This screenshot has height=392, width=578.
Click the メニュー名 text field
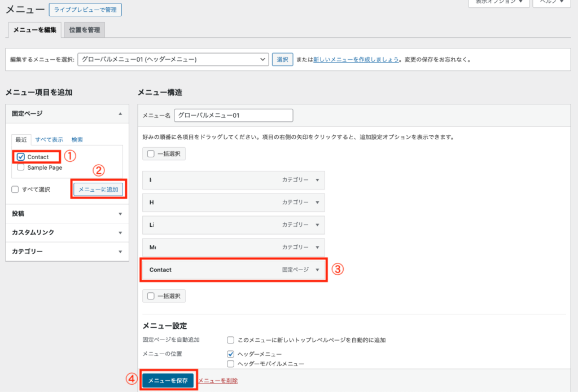point(234,115)
